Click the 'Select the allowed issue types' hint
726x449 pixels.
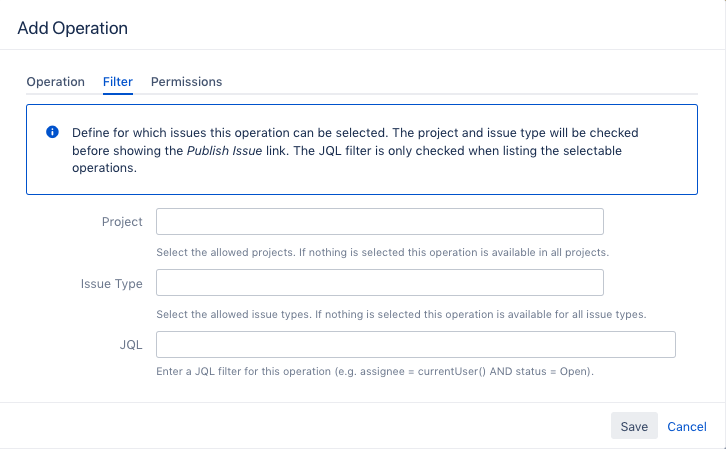coord(401,314)
